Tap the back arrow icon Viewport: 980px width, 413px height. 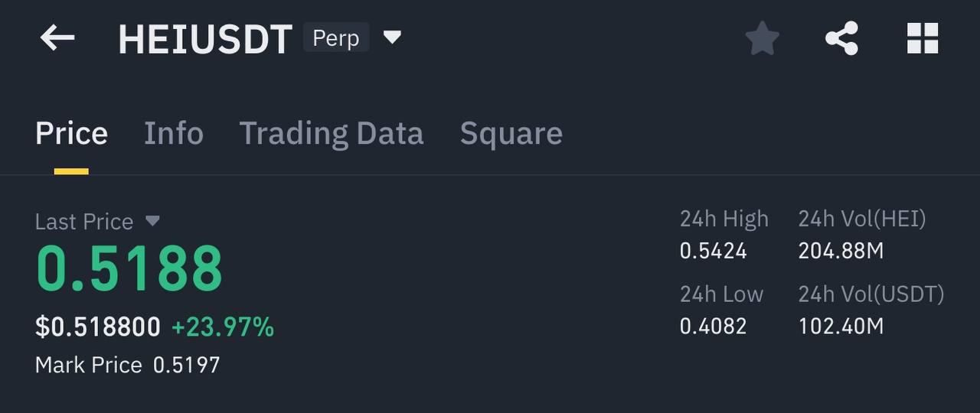pyautogui.click(x=57, y=37)
